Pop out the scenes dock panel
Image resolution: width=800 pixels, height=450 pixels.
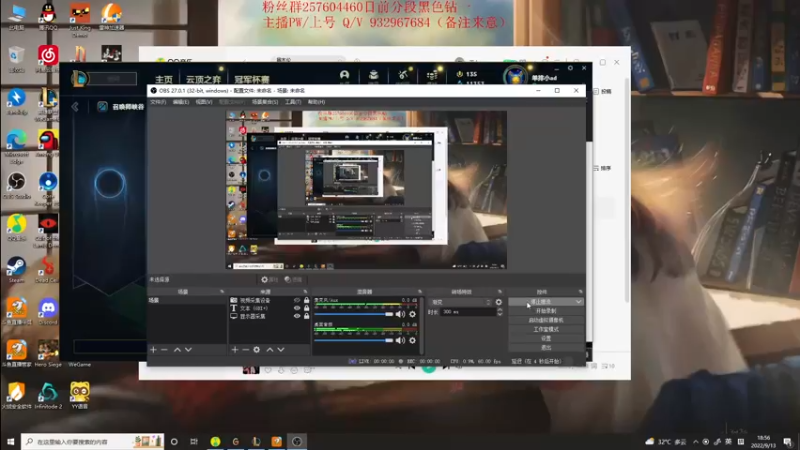222,292
